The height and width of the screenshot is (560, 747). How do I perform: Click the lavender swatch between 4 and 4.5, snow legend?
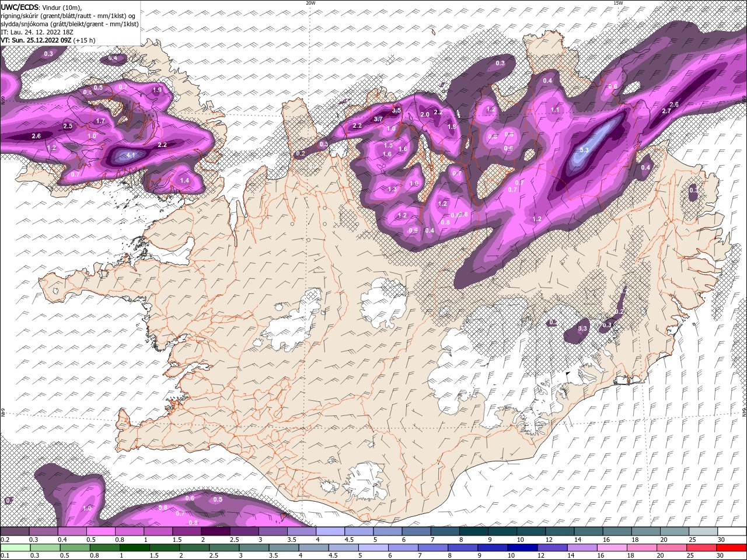(x=330, y=531)
